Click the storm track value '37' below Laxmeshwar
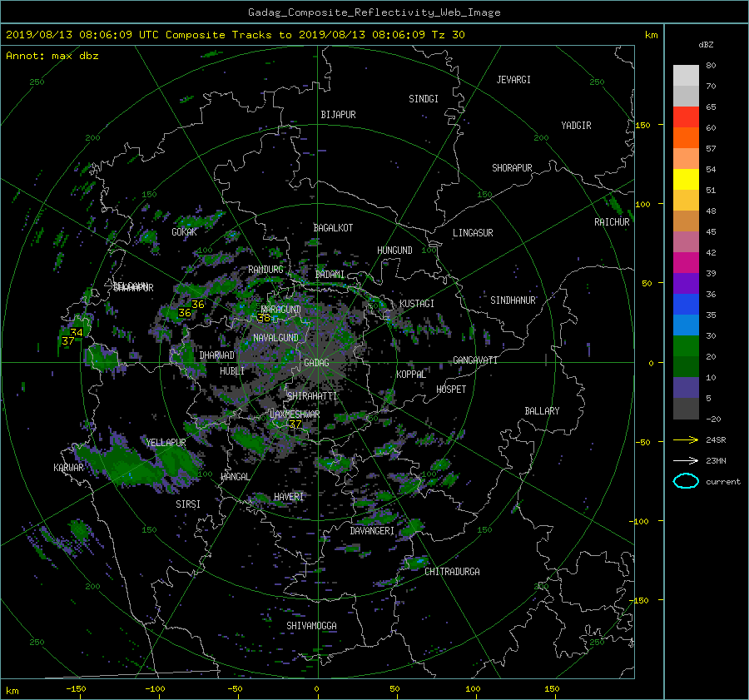The height and width of the screenshot is (700, 749). 295,424
